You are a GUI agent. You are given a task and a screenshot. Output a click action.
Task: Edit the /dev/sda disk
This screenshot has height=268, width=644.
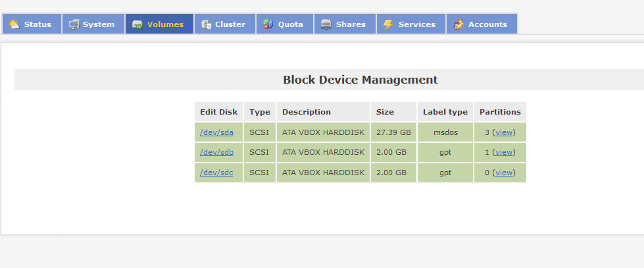tap(216, 132)
